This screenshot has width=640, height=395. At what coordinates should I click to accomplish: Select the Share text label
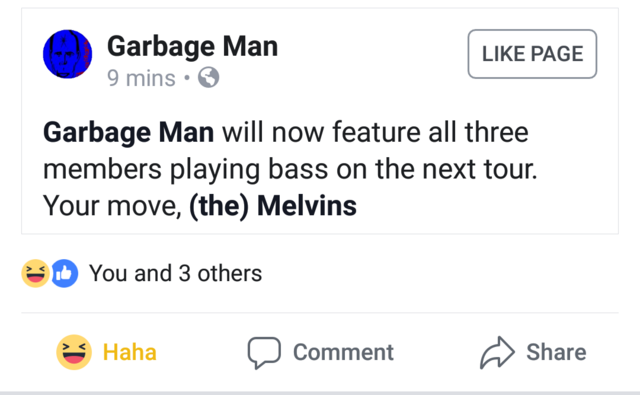tap(556, 352)
